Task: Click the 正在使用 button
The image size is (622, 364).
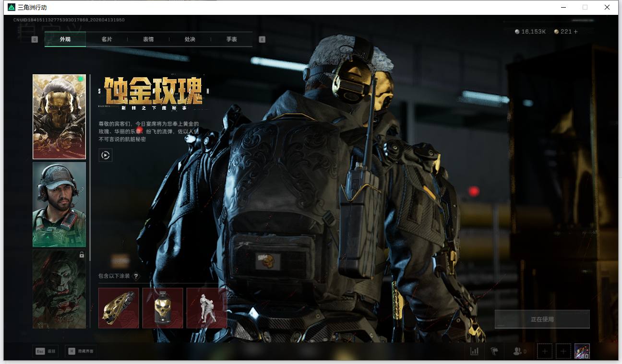Action: 542,319
